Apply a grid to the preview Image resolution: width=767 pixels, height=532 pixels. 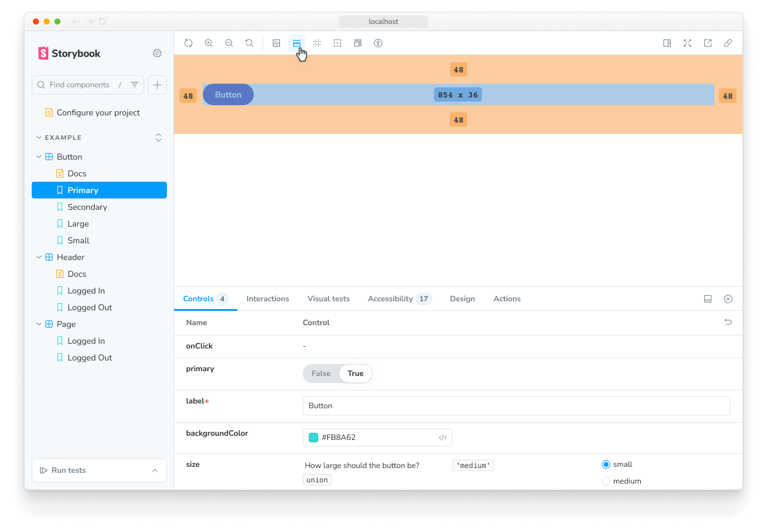pos(317,42)
